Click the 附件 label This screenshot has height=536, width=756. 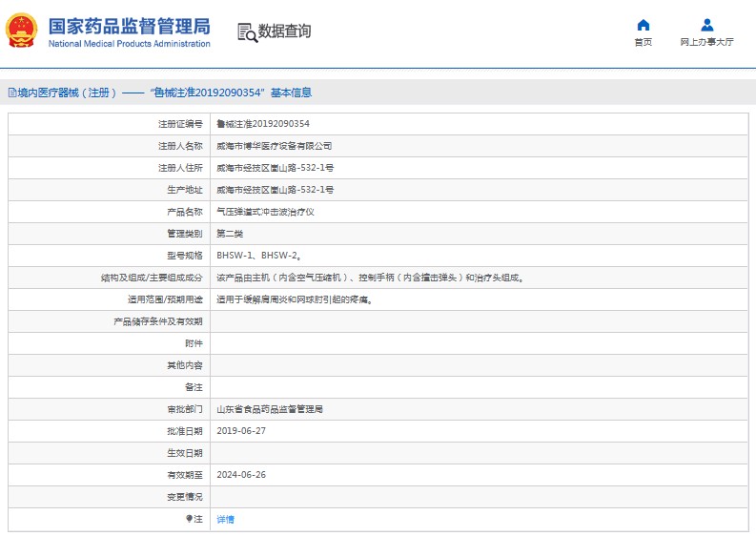[194, 343]
